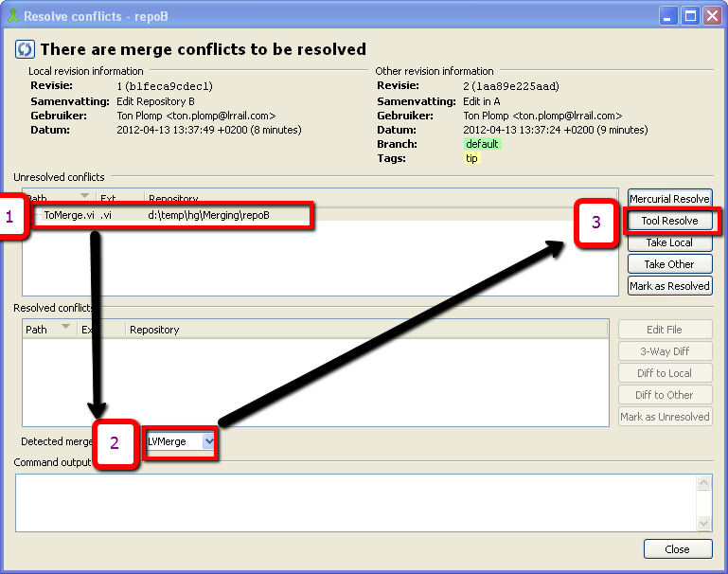This screenshot has height=574, width=728.
Task: Click the Mercurial Resolve button
Action: (669, 199)
